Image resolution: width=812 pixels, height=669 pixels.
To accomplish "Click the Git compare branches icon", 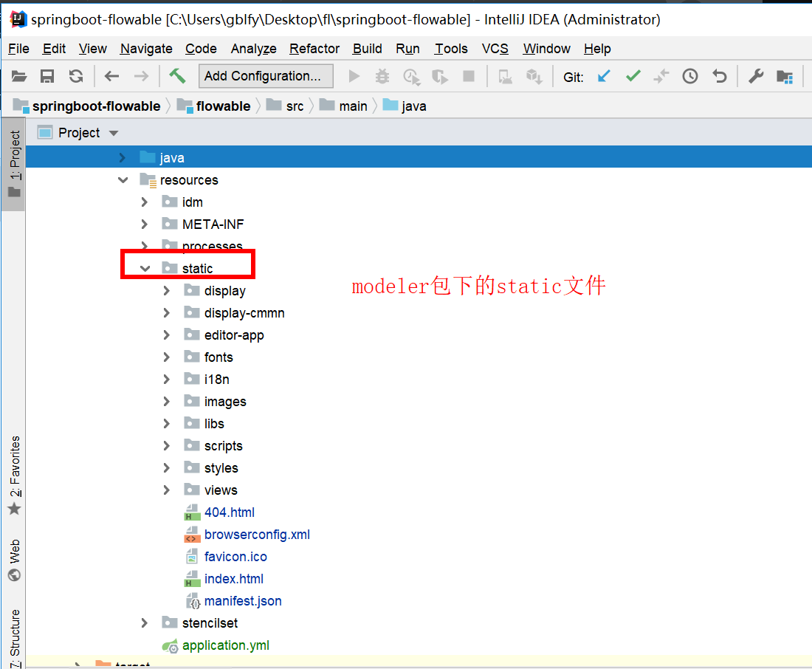I will coord(661,77).
